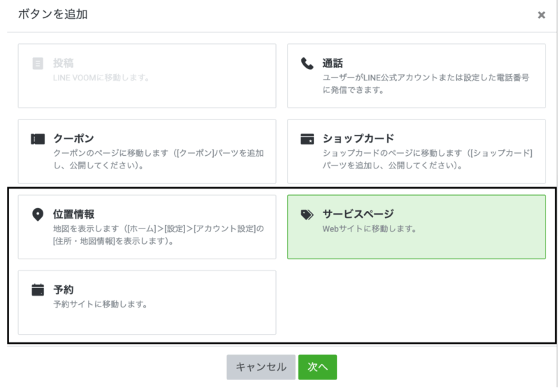Click the text 予約サイトに移動します。
Image resolution: width=559 pixels, height=392 pixels.
(x=100, y=305)
